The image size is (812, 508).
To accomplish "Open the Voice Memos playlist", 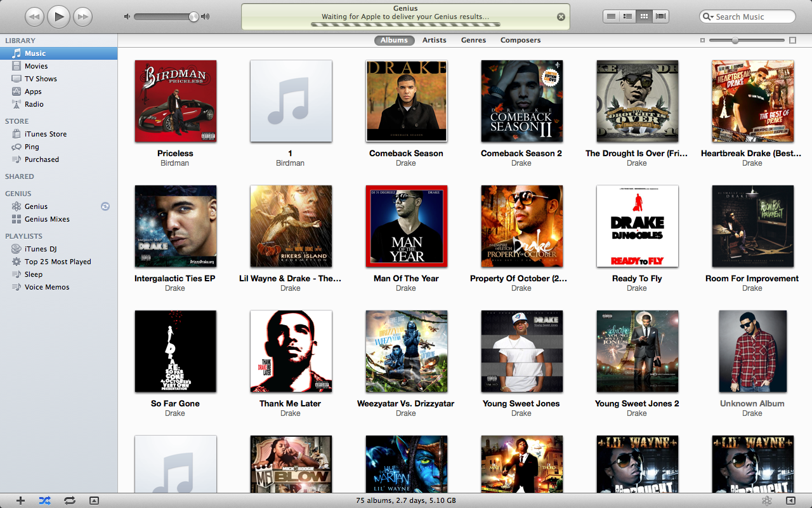I will tap(58, 287).
